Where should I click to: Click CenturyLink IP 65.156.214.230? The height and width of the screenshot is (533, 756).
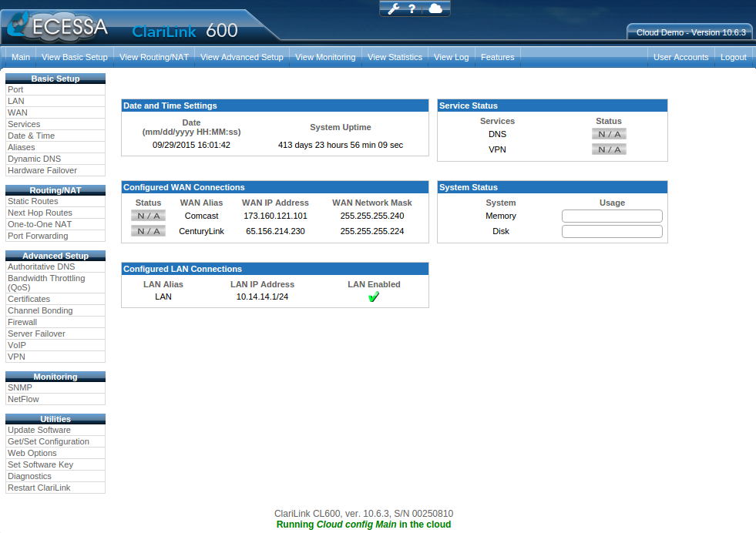pos(275,231)
